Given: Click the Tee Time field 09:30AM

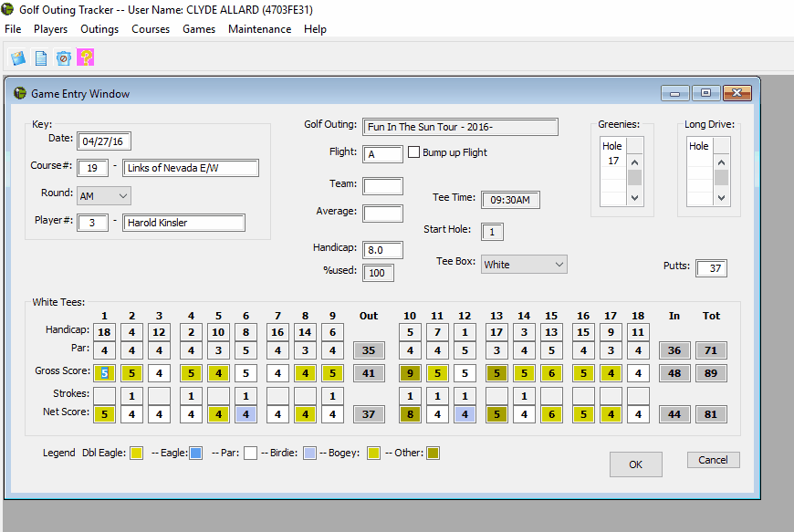Looking at the screenshot, I should (510, 200).
